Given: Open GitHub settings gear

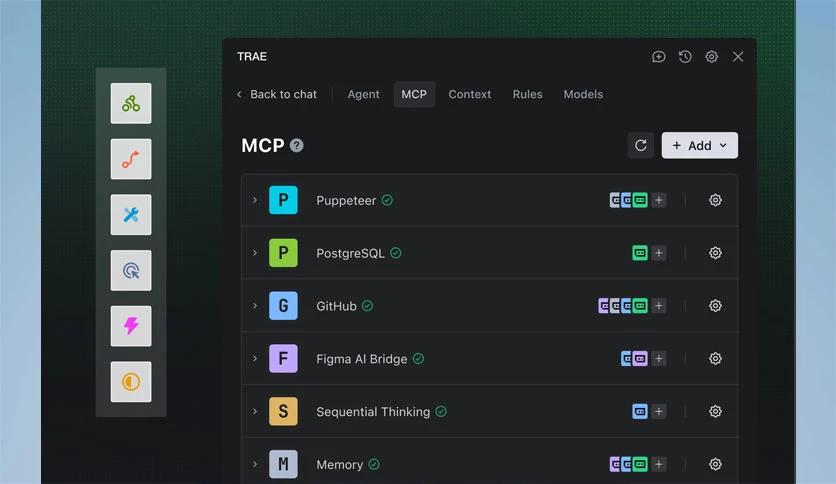Looking at the screenshot, I should (x=715, y=305).
